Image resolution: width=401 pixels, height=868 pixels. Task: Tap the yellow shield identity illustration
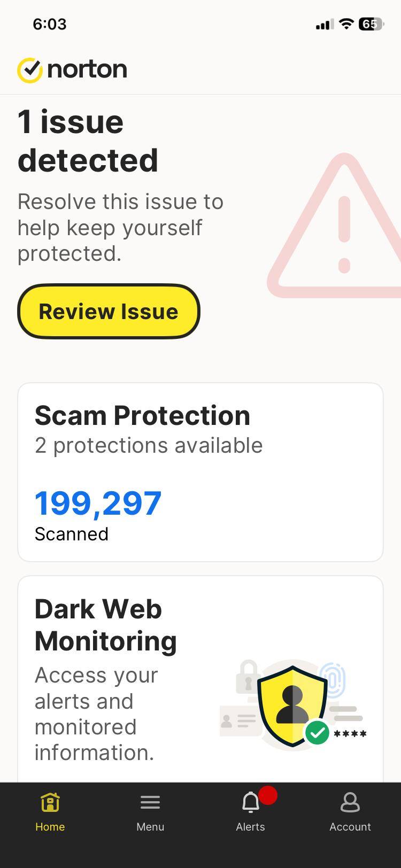(292, 706)
